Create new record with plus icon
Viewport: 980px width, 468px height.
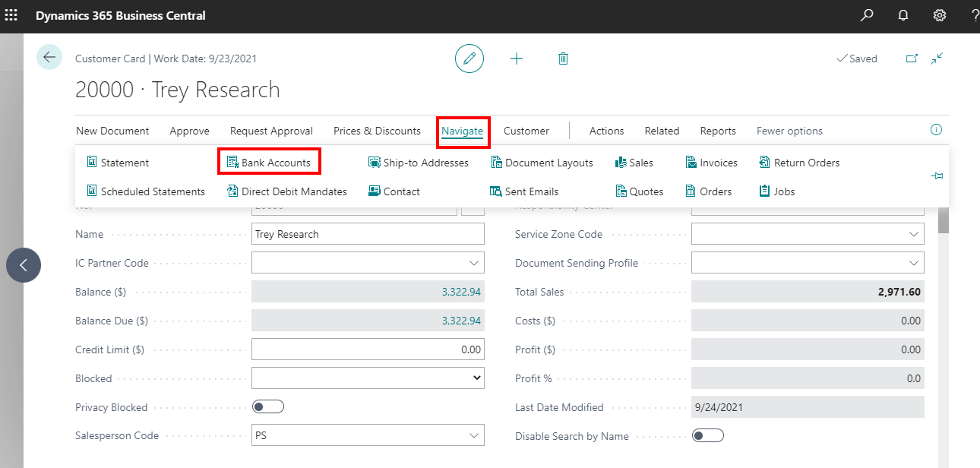click(x=517, y=58)
